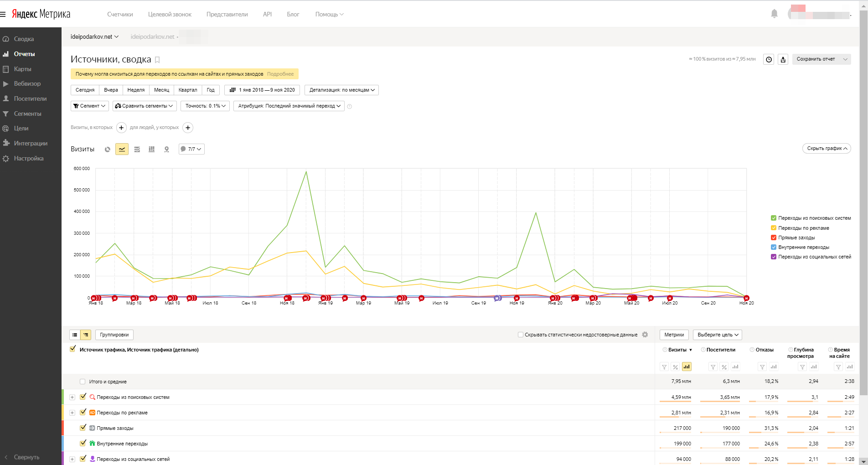Click the Скрыть график button
The height and width of the screenshot is (465, 868).
(x=827, y=148)
